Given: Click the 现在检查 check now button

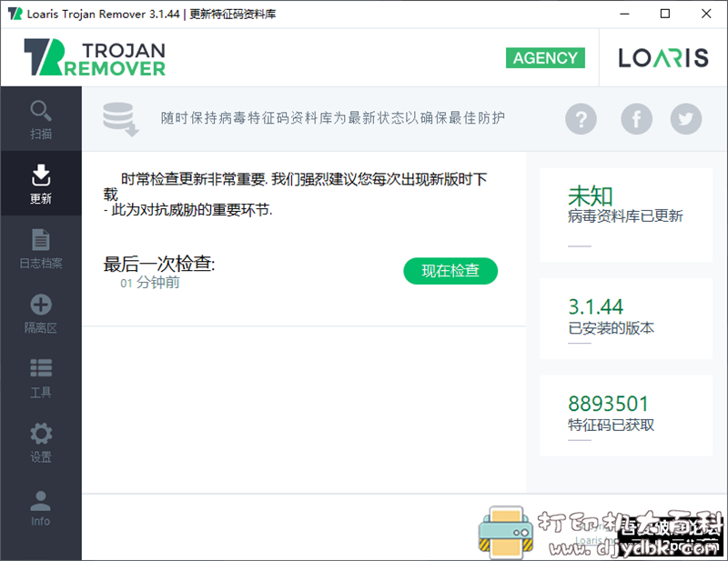Looking at the screenshot, I should 450,271.
